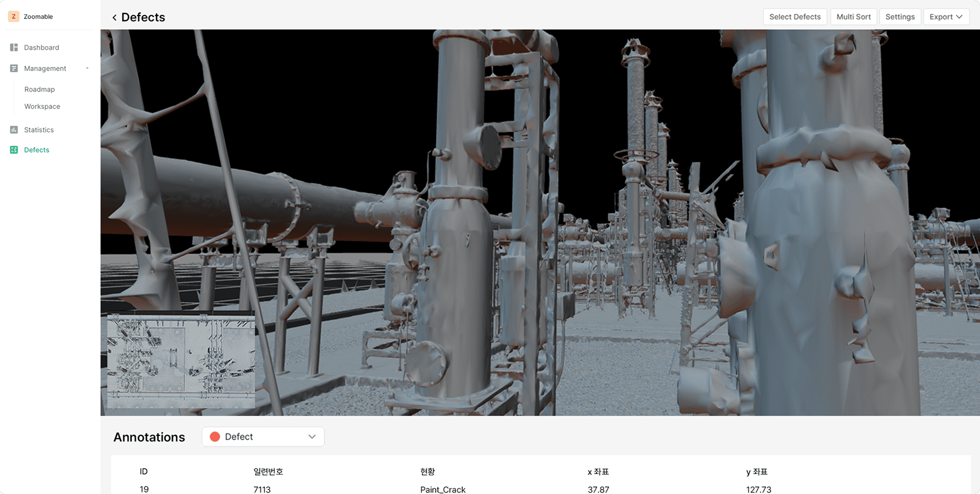Click the red Defect color dot
The image size is (980, 494).
(215, 436)
